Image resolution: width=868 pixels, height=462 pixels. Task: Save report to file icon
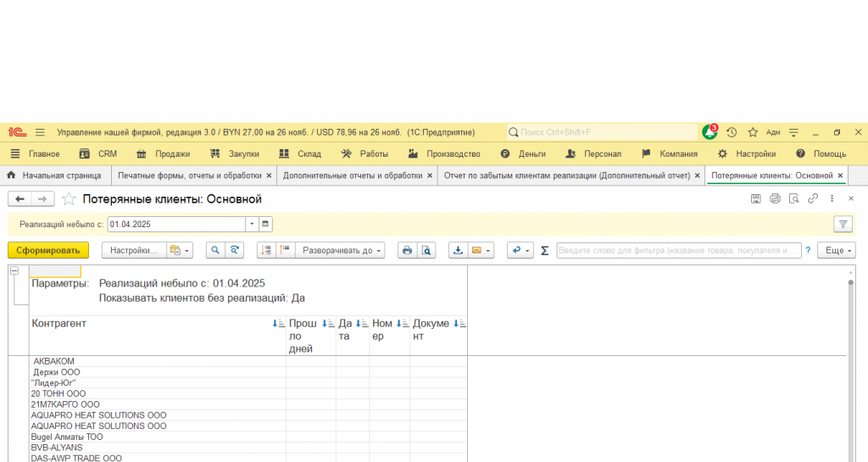pos(458,250)
